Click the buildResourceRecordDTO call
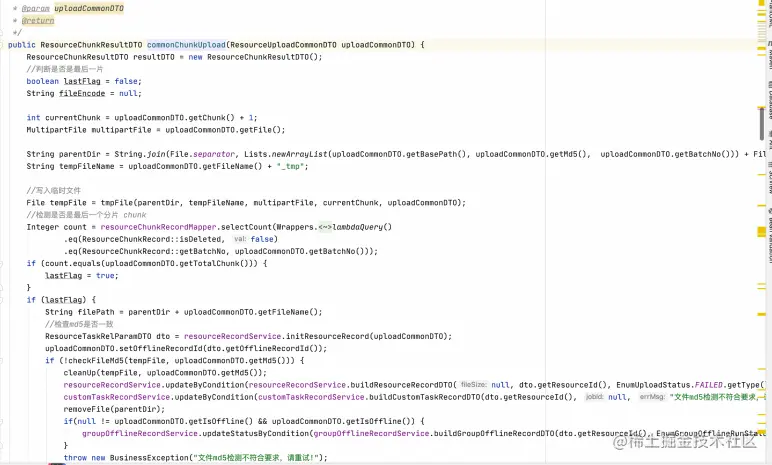The height and width of the screenshot is (465, 772). click(x=401, y=385)
